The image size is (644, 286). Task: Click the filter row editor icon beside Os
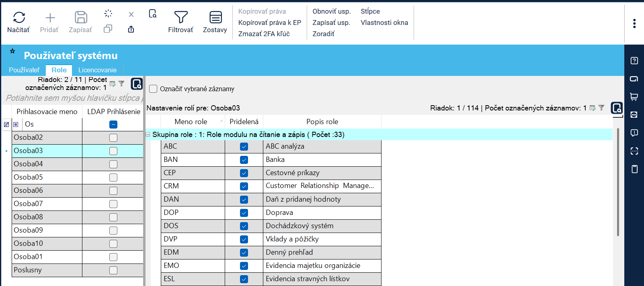(x=6, y=125)
